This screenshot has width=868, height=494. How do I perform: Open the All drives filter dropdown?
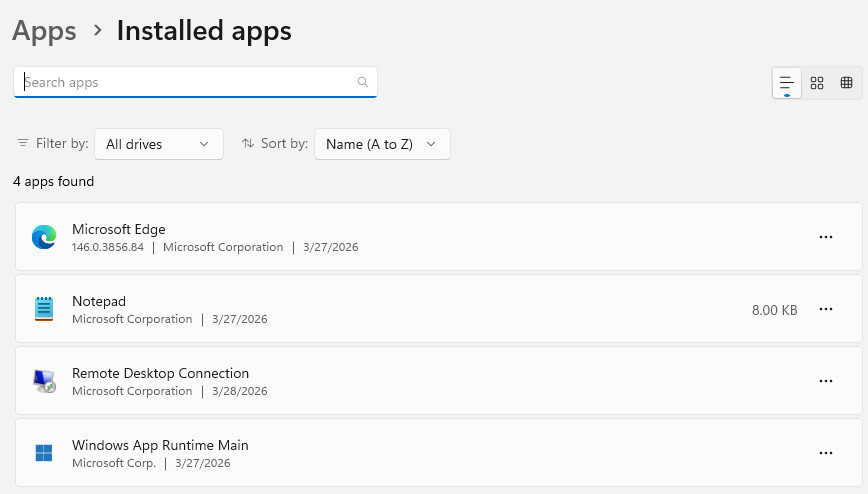[159, 144]
